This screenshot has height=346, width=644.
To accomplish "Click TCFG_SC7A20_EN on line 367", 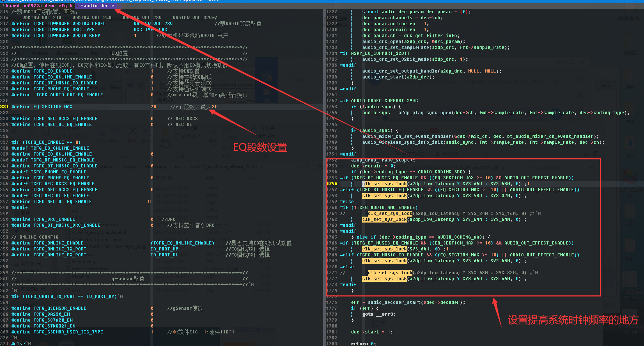I will [x=53, y=320].
